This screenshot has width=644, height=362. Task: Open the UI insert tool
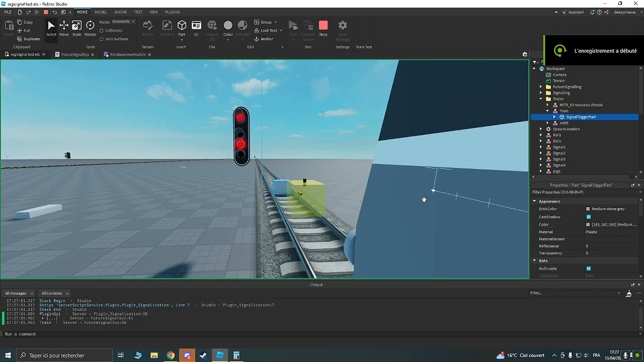(196, 27)
